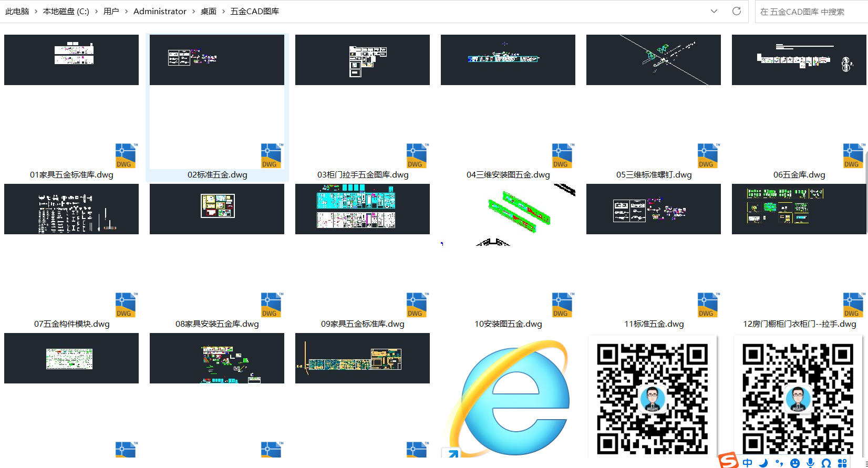
Task: Click the DWG badge of 08家具安装五金库.dwg
Action: pos(271,305)
